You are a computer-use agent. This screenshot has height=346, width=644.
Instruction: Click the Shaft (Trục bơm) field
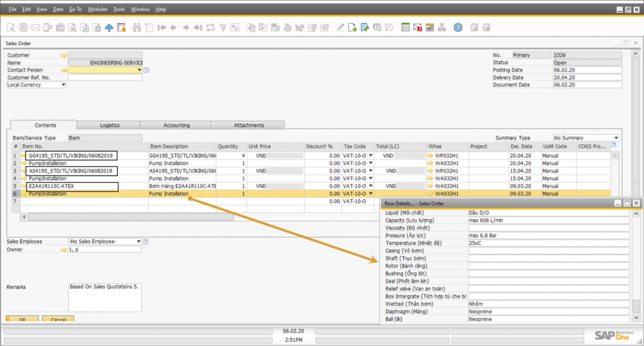pos(549,258)
